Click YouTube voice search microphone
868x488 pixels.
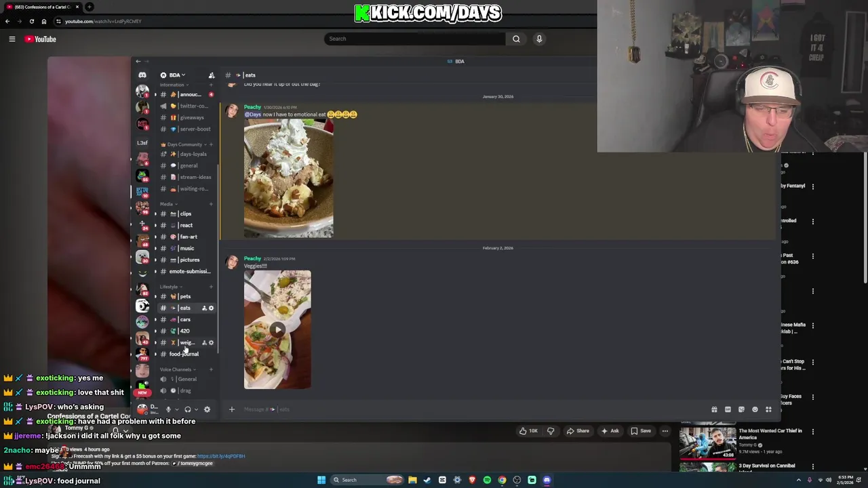point(539,39)
